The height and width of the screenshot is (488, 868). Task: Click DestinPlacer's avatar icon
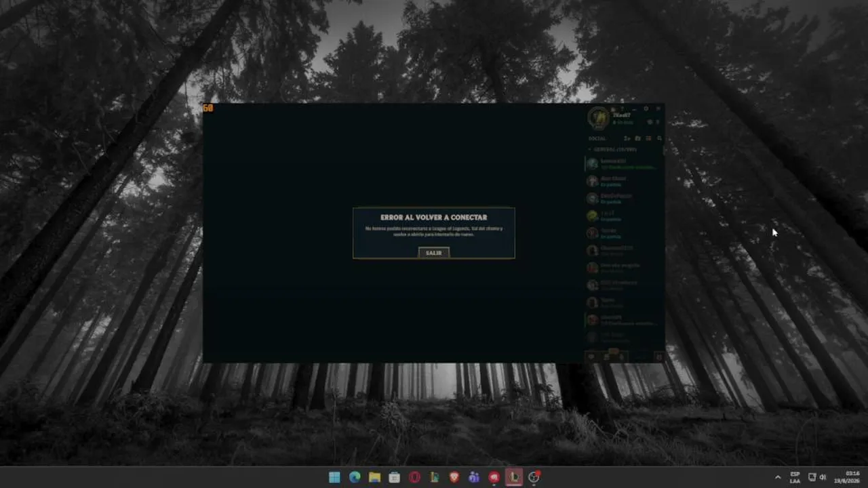click(x=592, y=199)
